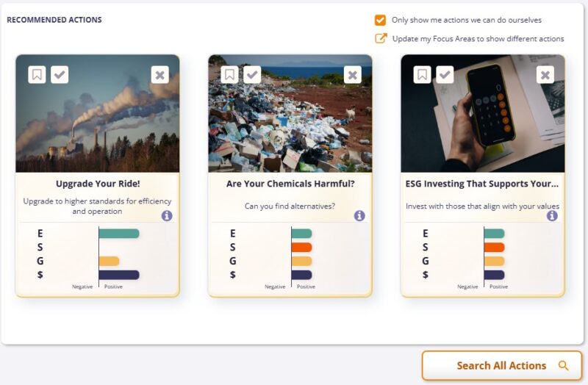Click the ESG Investing That Supports Your title
Viewport: 588px width, 385px height.
click(x=482, y=184)
